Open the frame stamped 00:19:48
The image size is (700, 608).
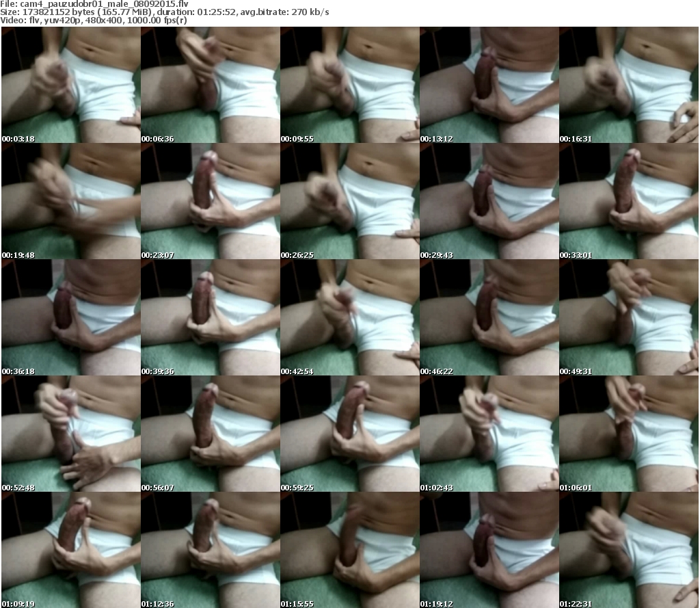pos(71,201)
